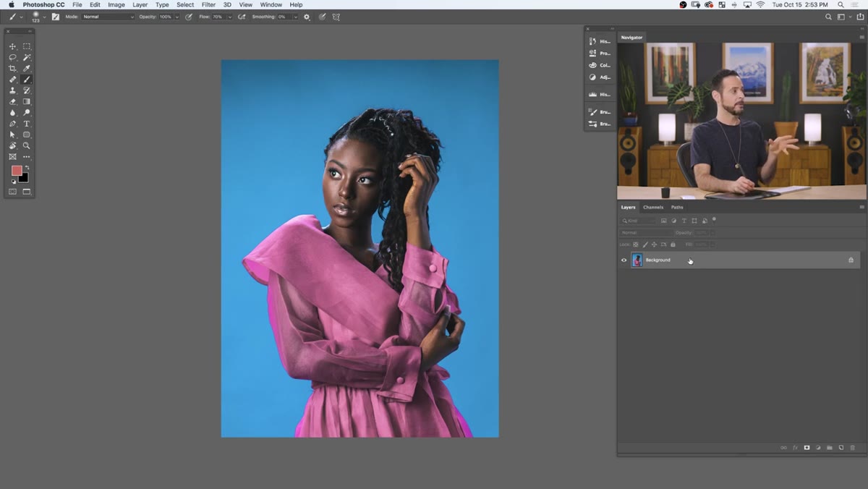Screen dimensions: 868x489
Task: Click the add layer mask button
Action: (807, 448)
